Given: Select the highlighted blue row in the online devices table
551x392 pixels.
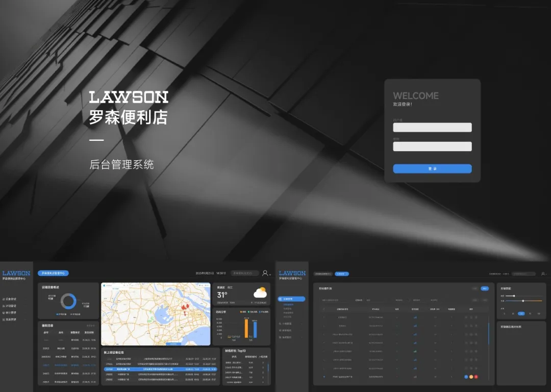Looking at the screenshot, I should [x=161, y=369].
